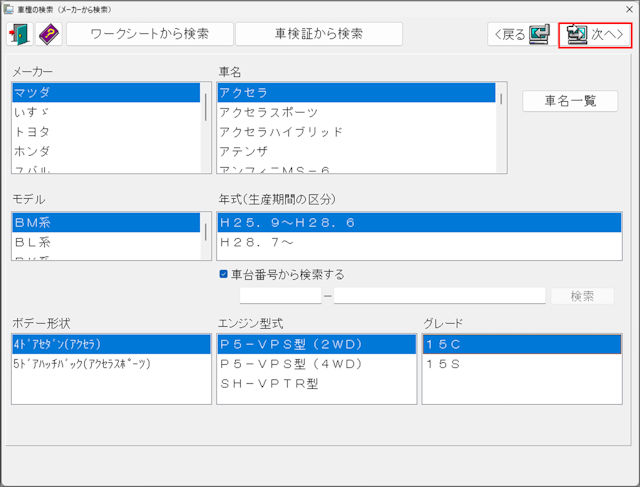The height and width of the screenshot is (487, 640).
Task: Click the first chassis number field
Action: [x=281, y=296]
